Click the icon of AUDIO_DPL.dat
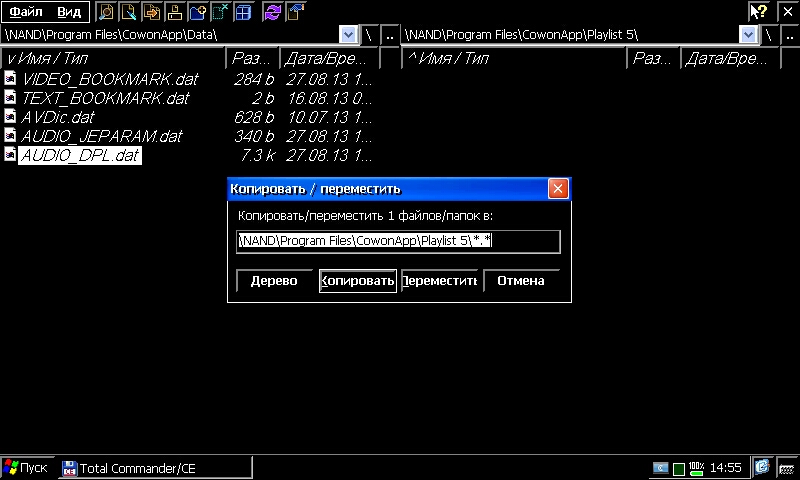Image resolution: width=800 pixels, height=480 pixels. pos(10,154)
